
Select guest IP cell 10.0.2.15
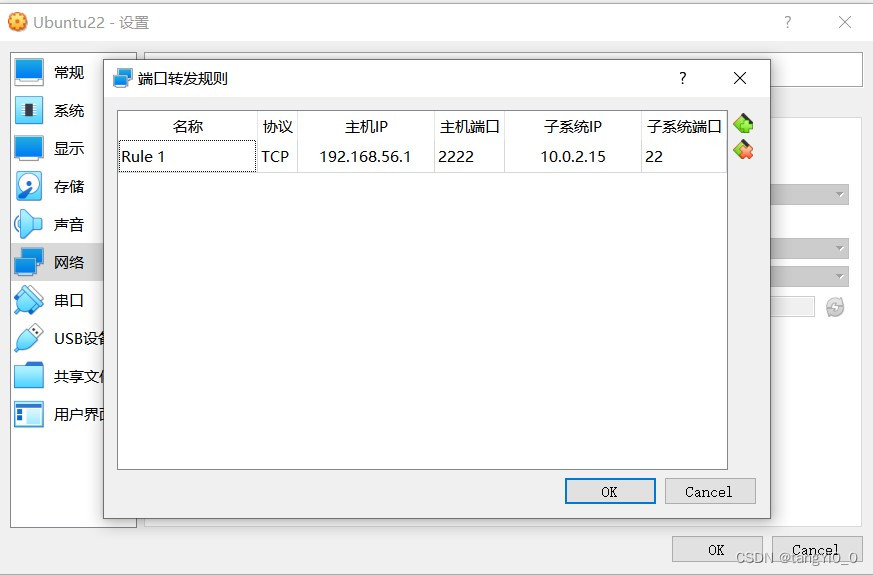(573, 156)
